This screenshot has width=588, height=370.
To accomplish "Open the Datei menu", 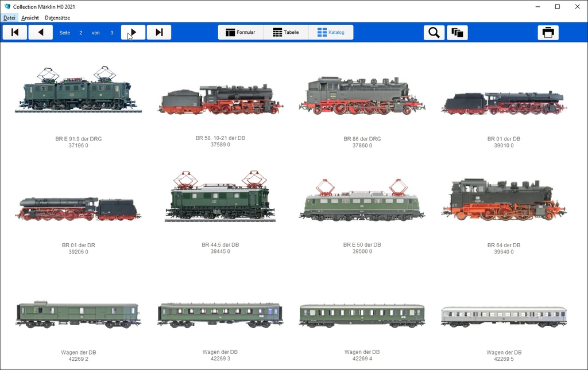I will coord(9,18).
